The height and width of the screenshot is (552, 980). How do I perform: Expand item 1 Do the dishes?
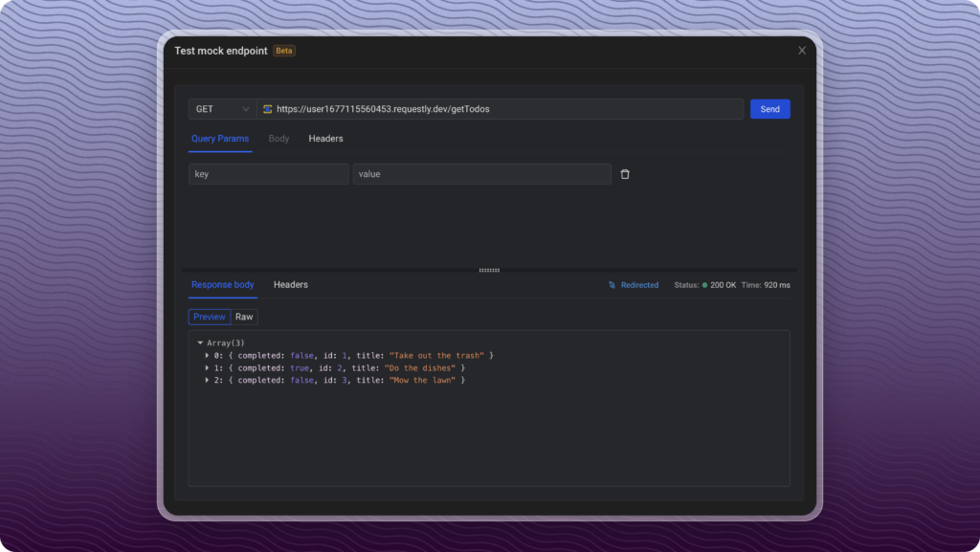point(207,367)
